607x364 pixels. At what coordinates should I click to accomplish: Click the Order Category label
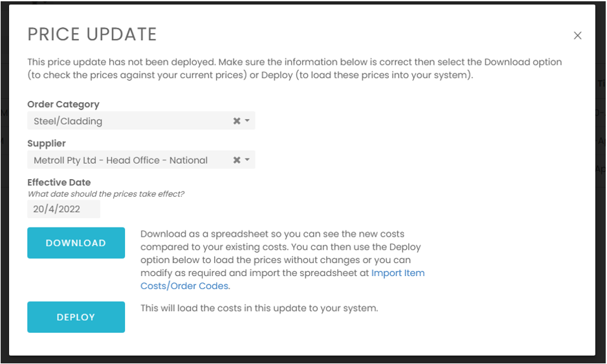[x=63, y=104]
